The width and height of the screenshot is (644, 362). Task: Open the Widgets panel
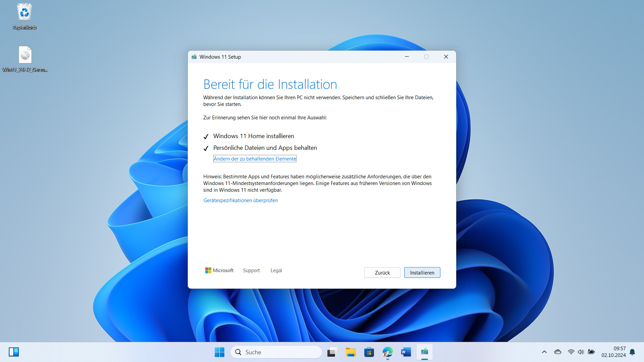14,352
